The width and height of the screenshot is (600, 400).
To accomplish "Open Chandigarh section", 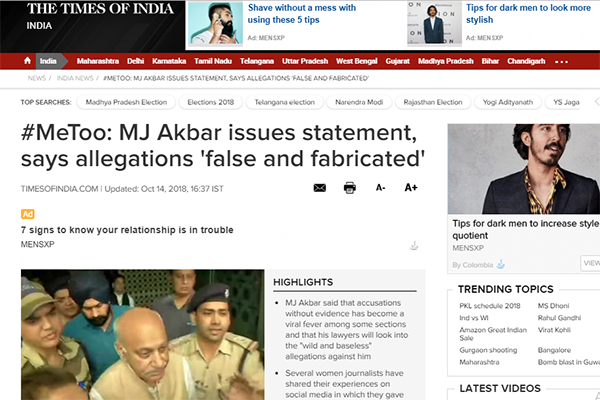I will pyautogui.click(x=526, y=61).
